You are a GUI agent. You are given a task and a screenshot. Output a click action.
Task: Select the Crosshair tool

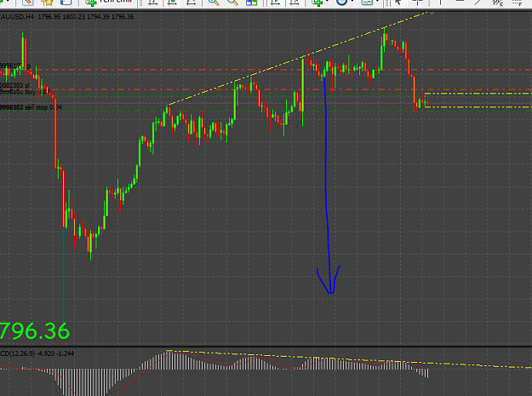point(417,2)
